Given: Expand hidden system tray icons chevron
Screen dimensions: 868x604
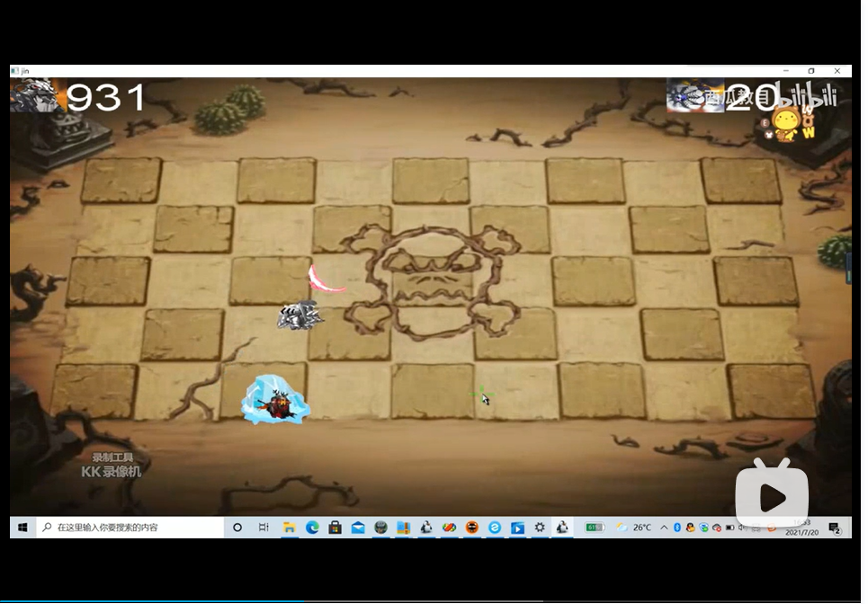Looking at the screenshot, I should click(664, 528).
